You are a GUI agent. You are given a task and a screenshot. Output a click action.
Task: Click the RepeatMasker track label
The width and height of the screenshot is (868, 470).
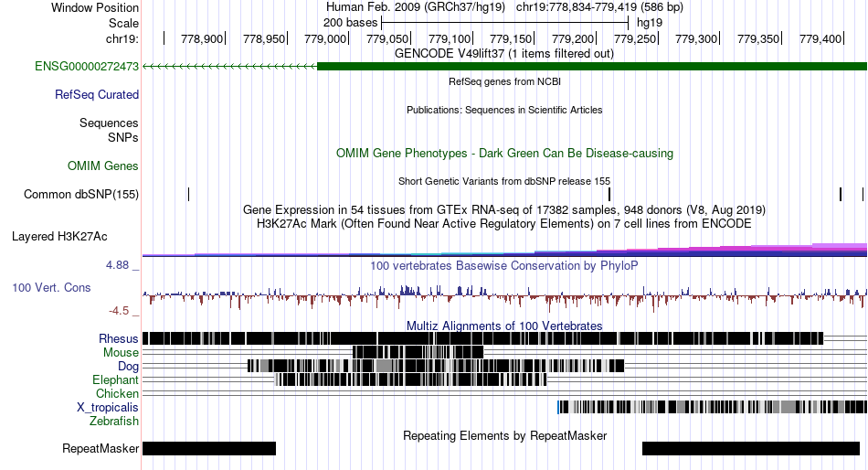click(101, 448)
